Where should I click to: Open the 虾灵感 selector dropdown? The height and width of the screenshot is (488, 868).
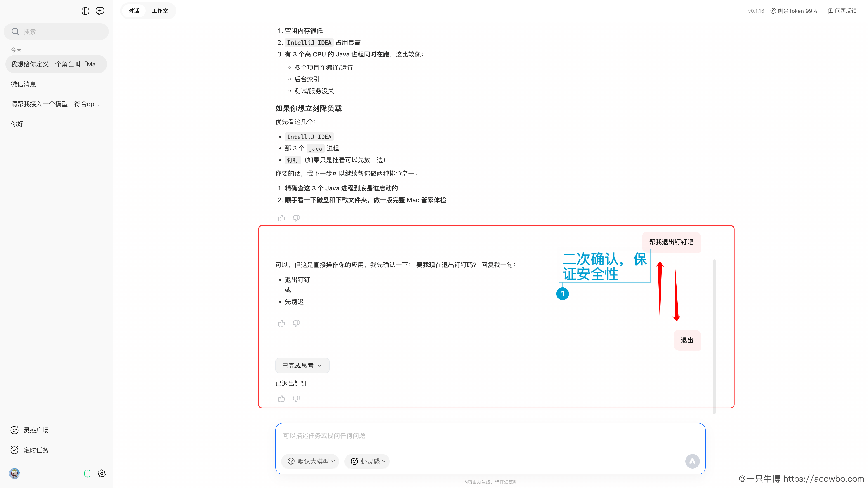click(367, 461)
